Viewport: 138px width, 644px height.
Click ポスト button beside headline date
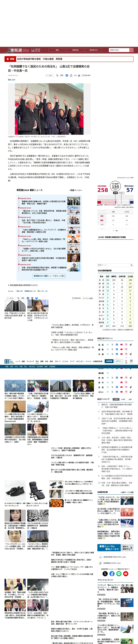pyautogui.click(x=50, y=75)
